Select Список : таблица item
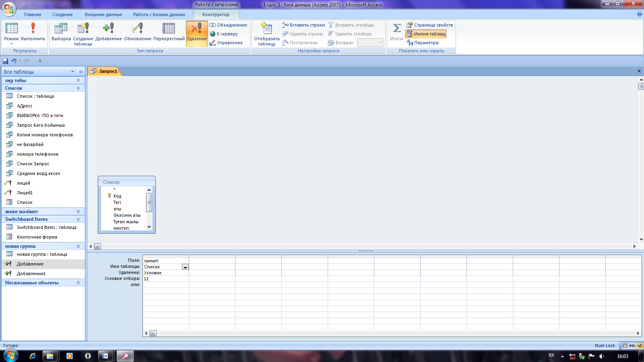The image size is (644, 362). 43,96
